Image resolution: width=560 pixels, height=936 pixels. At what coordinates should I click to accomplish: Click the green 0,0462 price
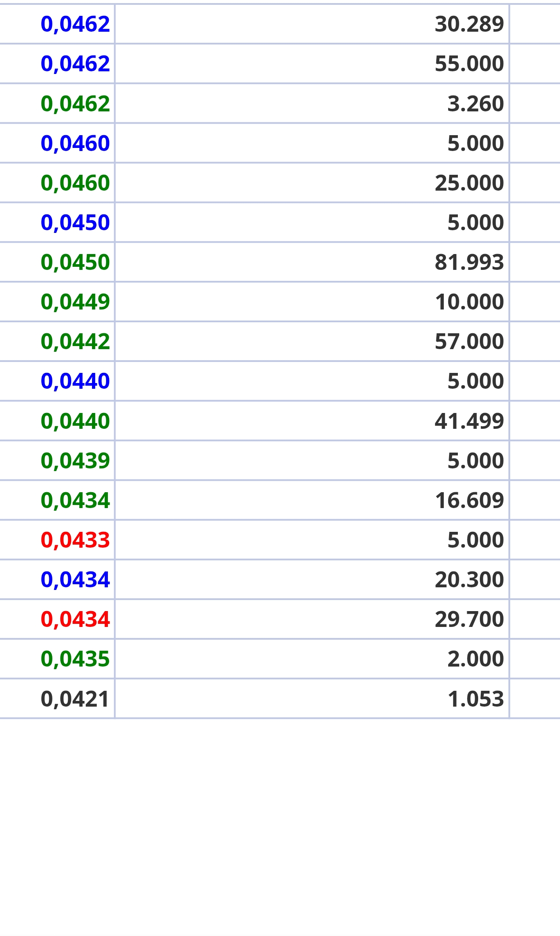tap(75, 103)
